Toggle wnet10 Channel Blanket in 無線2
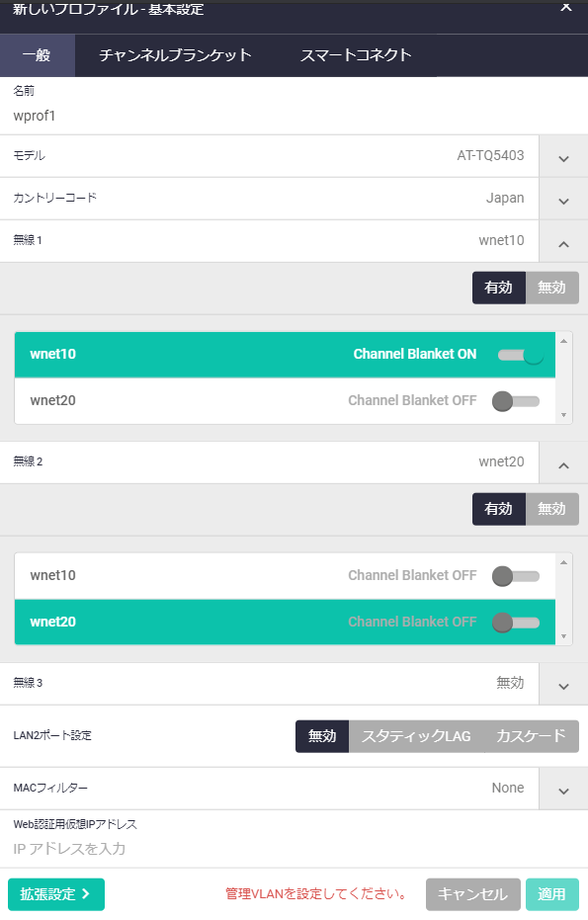Screen dimensions: 588x920 coord(516,576)
